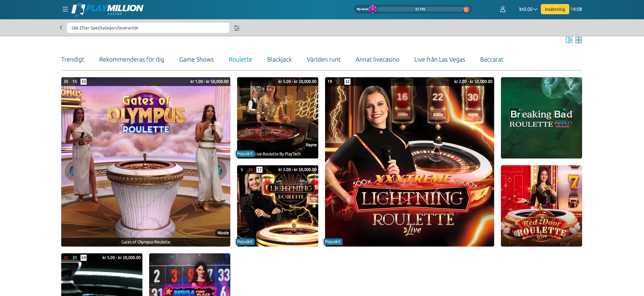Click dealer name Nicole label

pos(223,233)
